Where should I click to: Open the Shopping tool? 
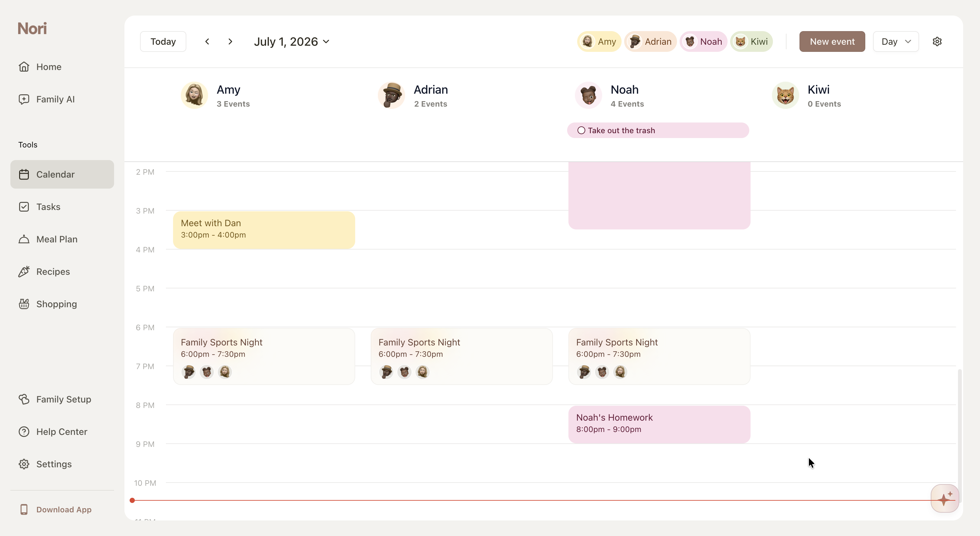(62, 304)
